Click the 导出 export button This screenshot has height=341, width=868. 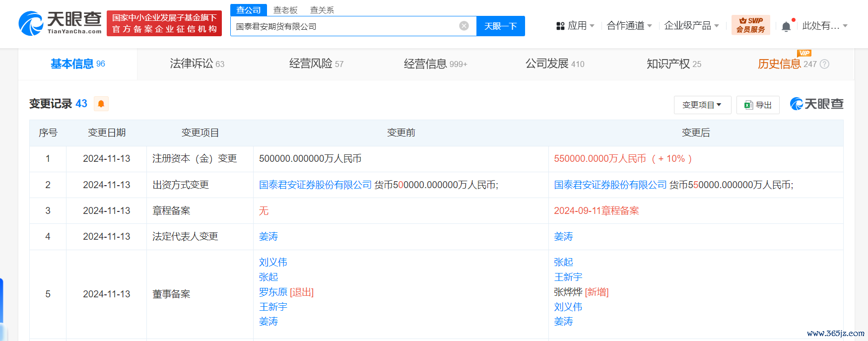click(x=758, y=105)
